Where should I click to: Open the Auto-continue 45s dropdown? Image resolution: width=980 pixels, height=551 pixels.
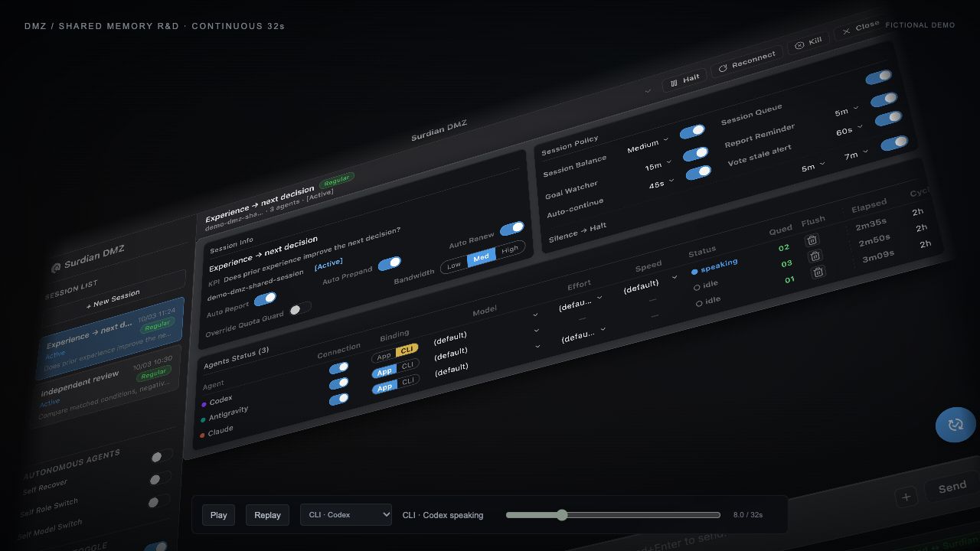[x=662, y=184]
